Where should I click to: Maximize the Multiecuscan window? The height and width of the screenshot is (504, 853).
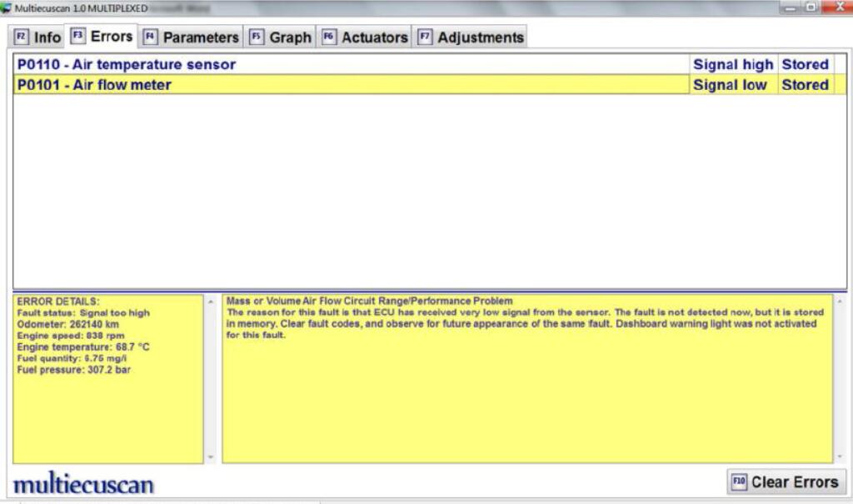click(811, 7)
